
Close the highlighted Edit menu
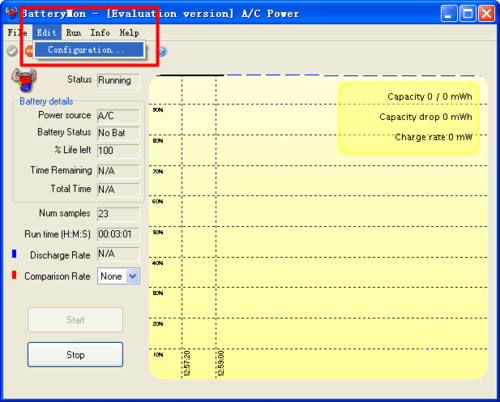pyautogui.click(x=47, y=33)
